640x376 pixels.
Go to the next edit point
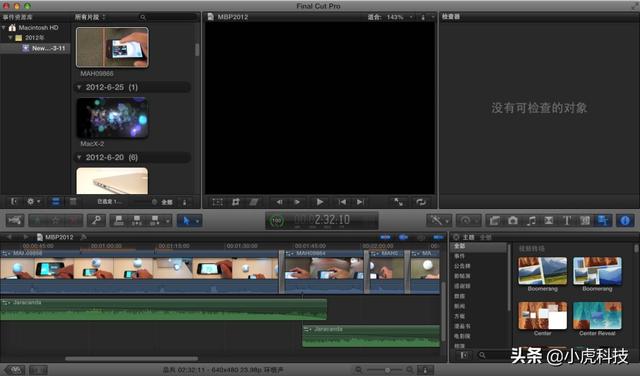[360, 202]
